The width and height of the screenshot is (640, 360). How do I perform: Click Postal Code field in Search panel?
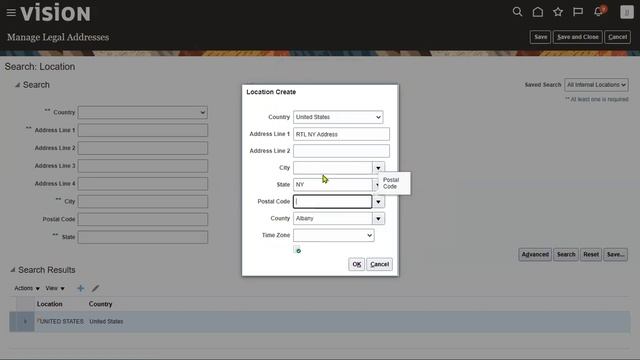point(142,219)
